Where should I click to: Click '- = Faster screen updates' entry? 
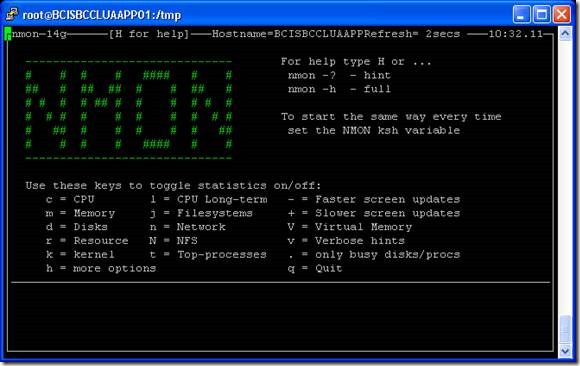tap(374, 199)
